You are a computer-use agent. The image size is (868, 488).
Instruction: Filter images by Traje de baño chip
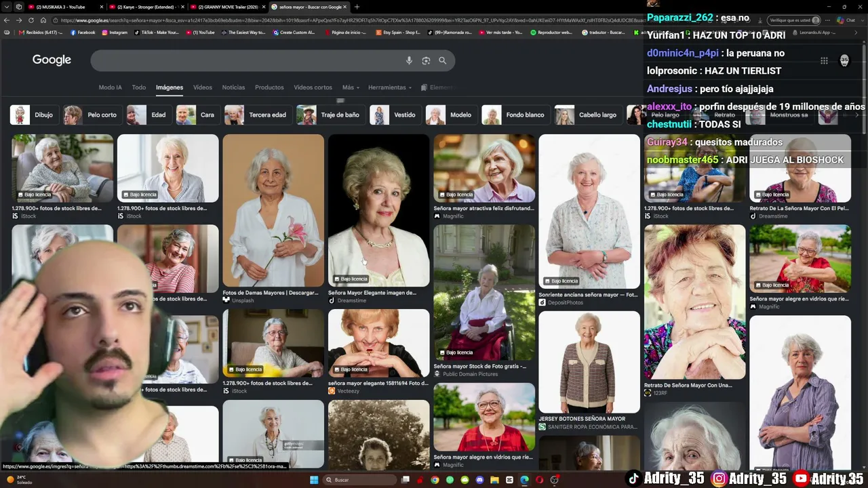[330, 115]
